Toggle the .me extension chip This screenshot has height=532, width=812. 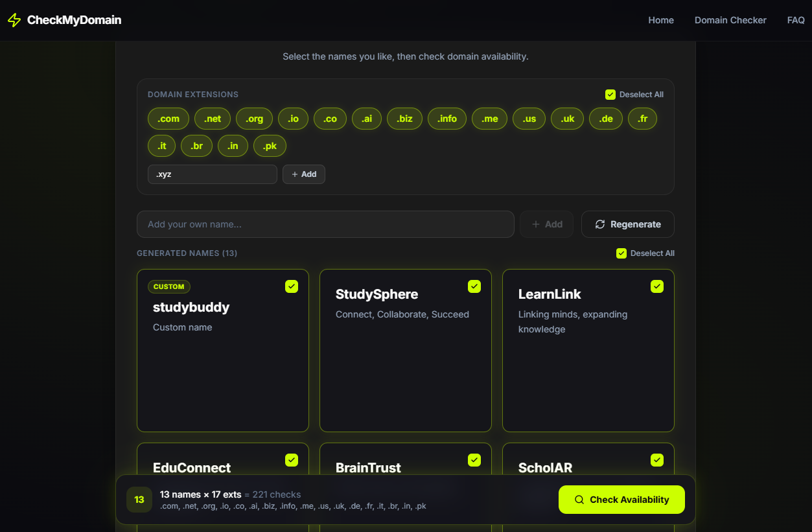[490, 119]
